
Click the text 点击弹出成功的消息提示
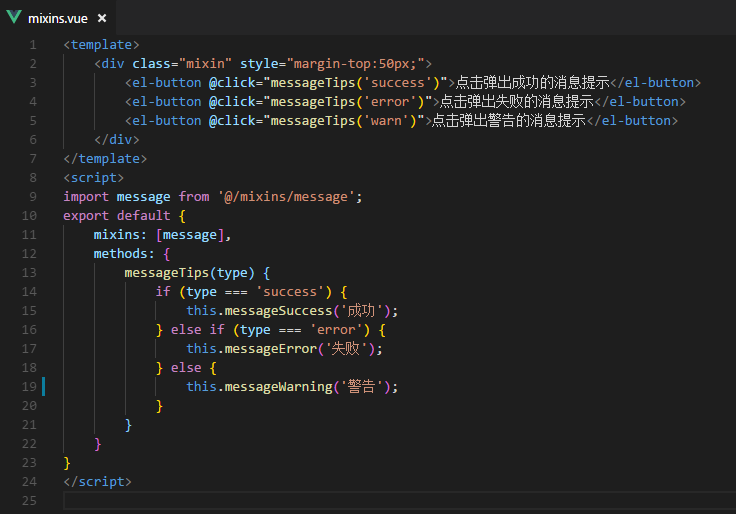tap(532, 83)
